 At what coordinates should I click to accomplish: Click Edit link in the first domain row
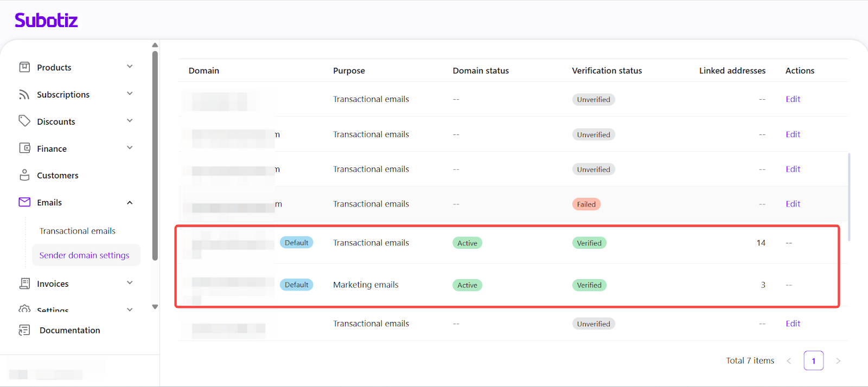point(793,99)
